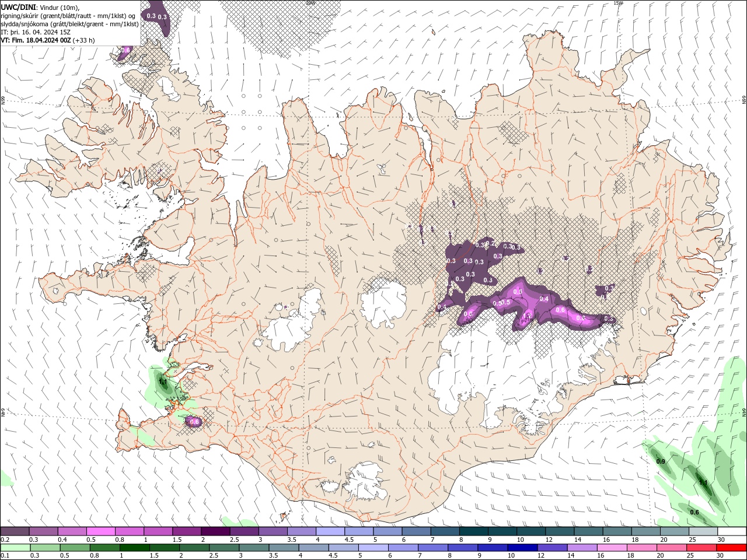
Task: Click the "0.2" label on the sleet/snow scale
Action: point(5,540)
